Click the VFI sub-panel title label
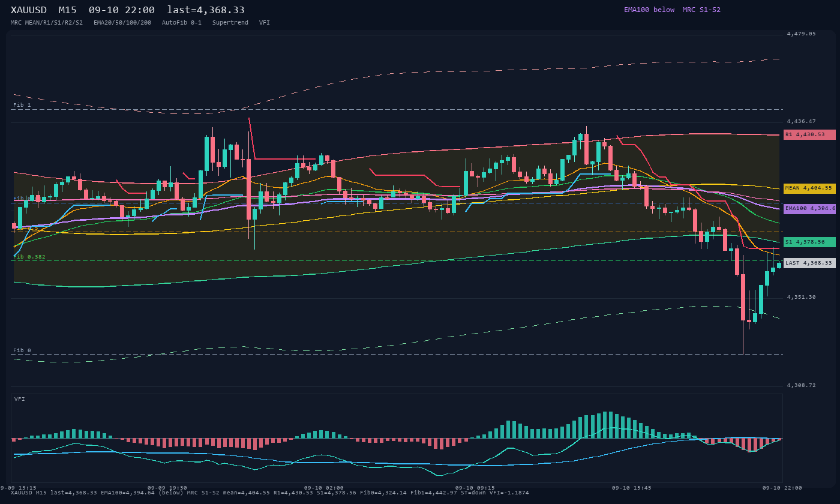Viewport: 840px width, 504px height. pyautogui.click(x=20, y=399)
